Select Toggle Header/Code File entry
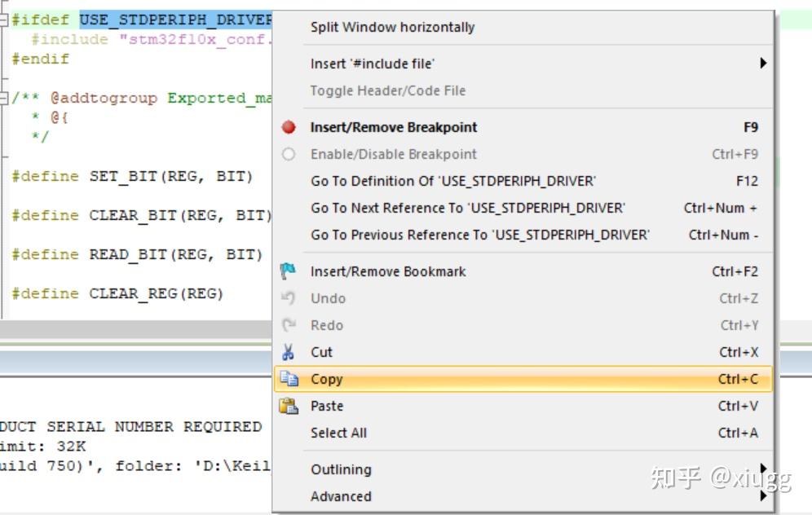 [x=523, y=90]
